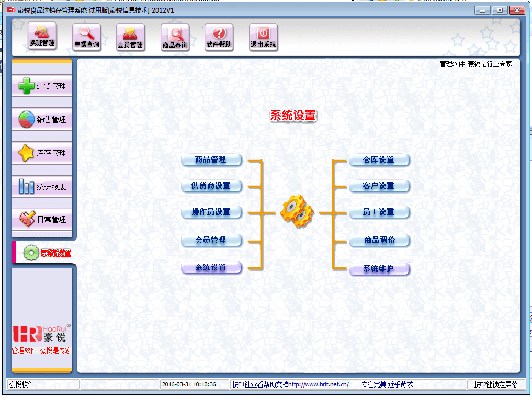This screenshot has height=398, width=532.
Task: Click the 供货商设置 button
Action: [x=211, y=186]
